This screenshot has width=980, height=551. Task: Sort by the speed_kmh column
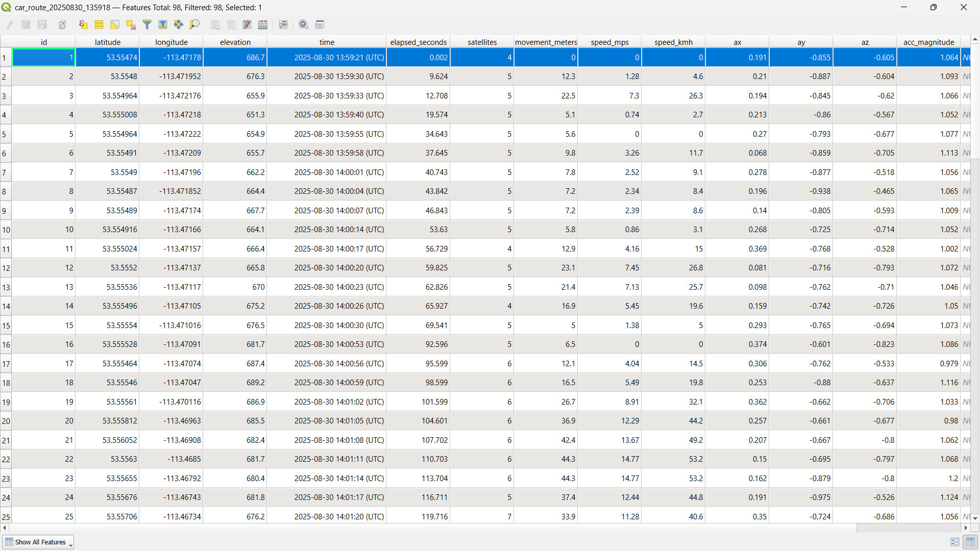point(673,42)
